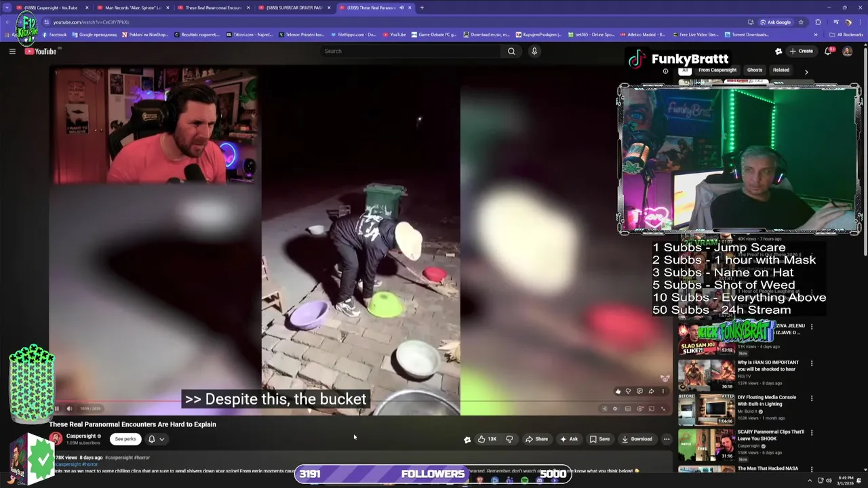Open the All Bookmarks folder
Screen dimensions: 868x488
pyautogui.click(x=846, y=35)
